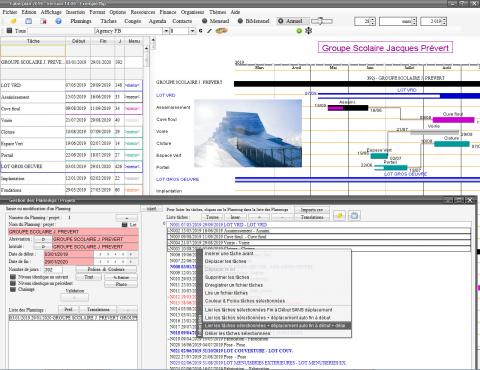Viewport: 480px width, 370px height.
Task: Click the Toutes button above task list
Action: 212,217
